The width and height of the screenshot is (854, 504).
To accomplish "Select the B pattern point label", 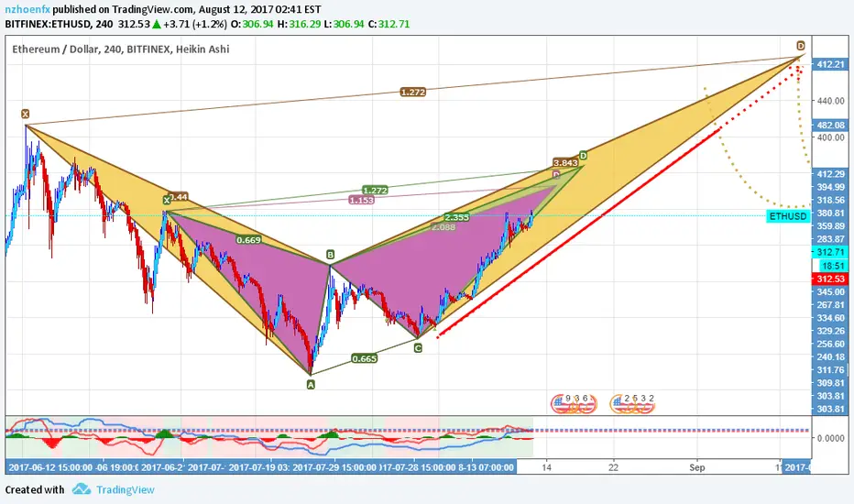I will 330,255.
